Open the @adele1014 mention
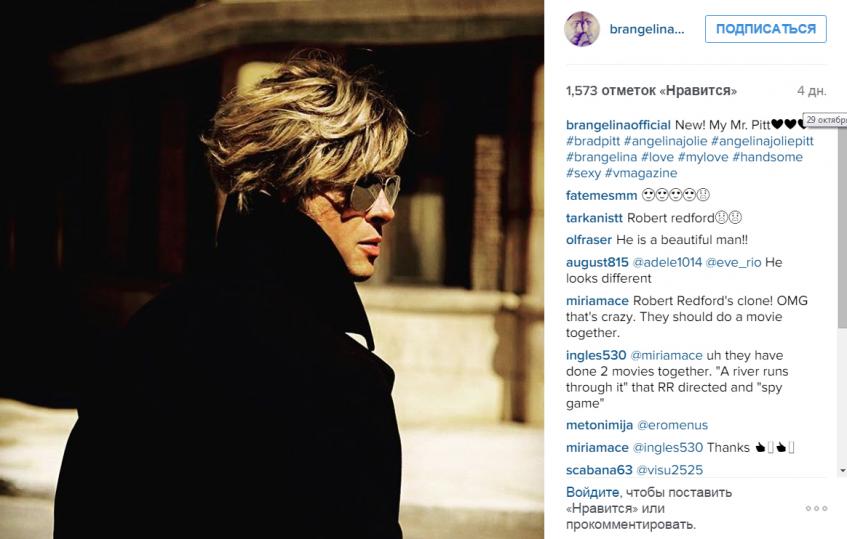This screenshot has height=539, width=847. pyautogui.click(x=667, y=262)
